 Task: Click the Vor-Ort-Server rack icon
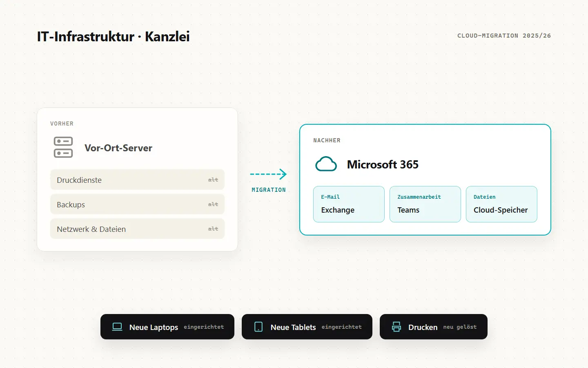[x=63, y=147]
